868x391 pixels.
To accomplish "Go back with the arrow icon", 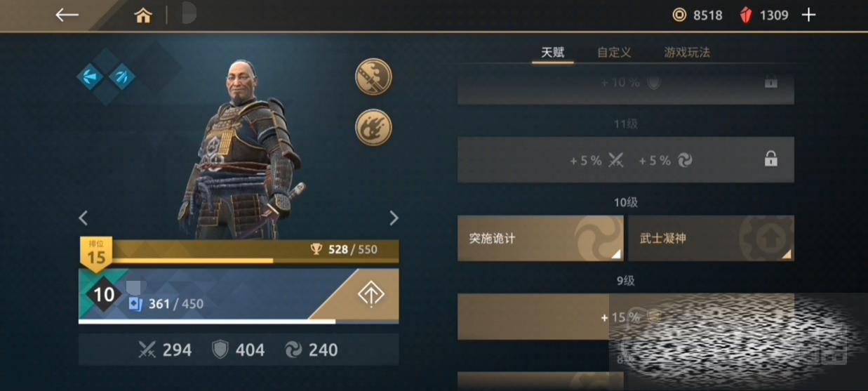I will (67, 15).
